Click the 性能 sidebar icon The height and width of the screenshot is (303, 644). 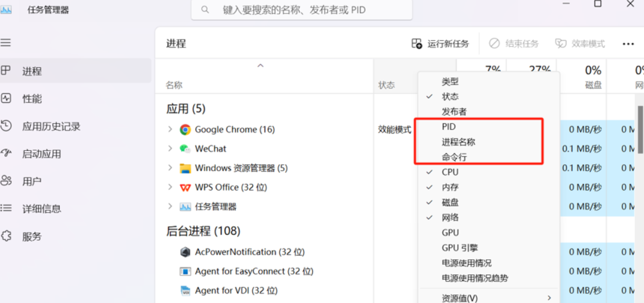(x=6, y=99)
